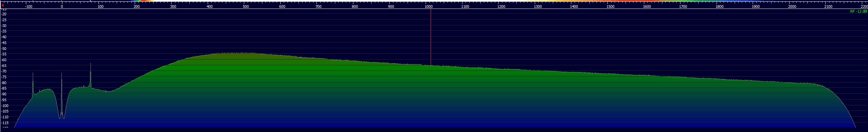The width and height of the screenshot is (868, 132).
Task: Click the -100 label on the frequency ruler
Action: [29, 6]
